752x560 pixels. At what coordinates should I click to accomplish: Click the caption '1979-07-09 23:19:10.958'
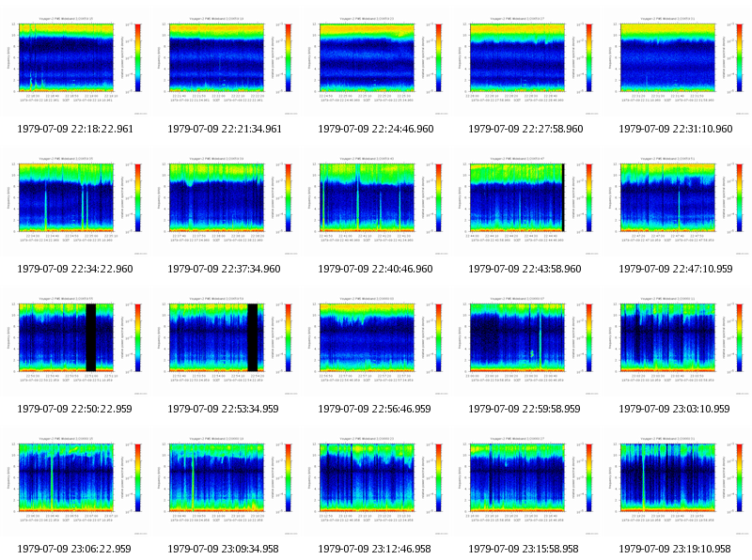675,549
